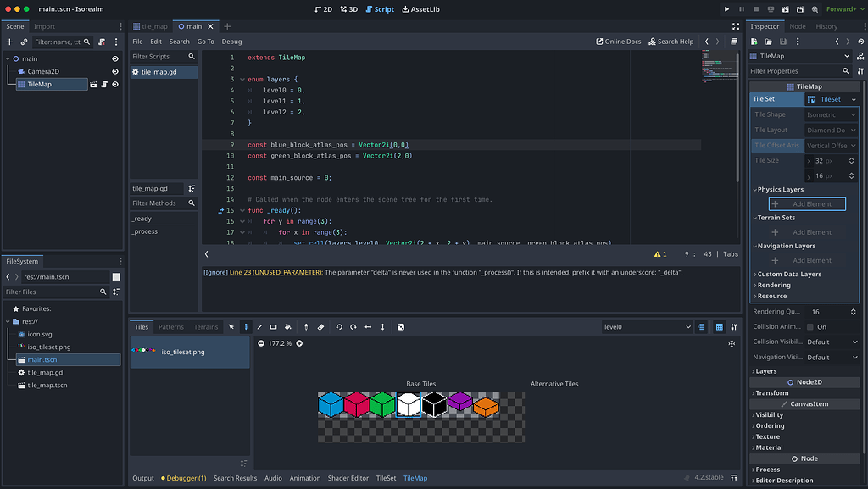Enable the Collision Animatable On checkbox
The width and height of the screenshot is (868, 489).
point(810,326)
